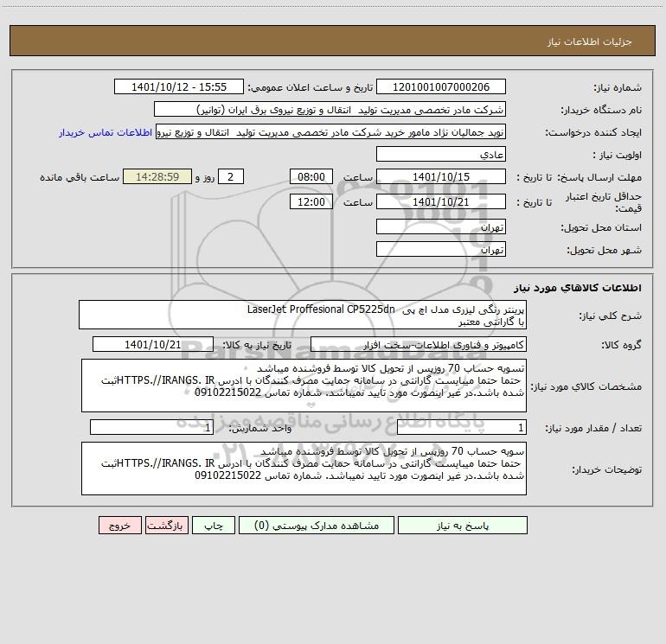The height and width of the screenshot is (644, 666).
Task: Click the شرح کلی نیاز label
Action: tap(611, 316)
